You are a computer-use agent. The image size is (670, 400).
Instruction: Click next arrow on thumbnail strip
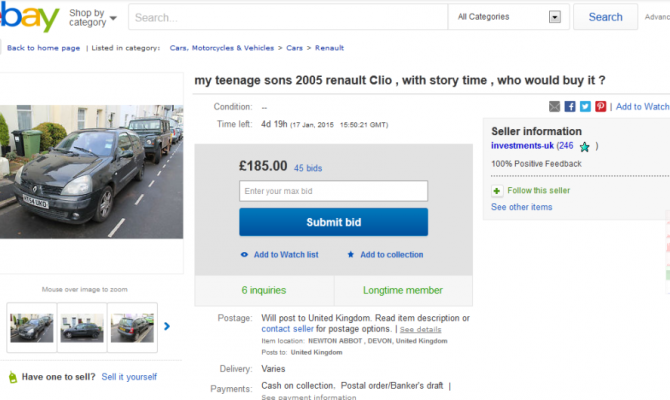167,326
